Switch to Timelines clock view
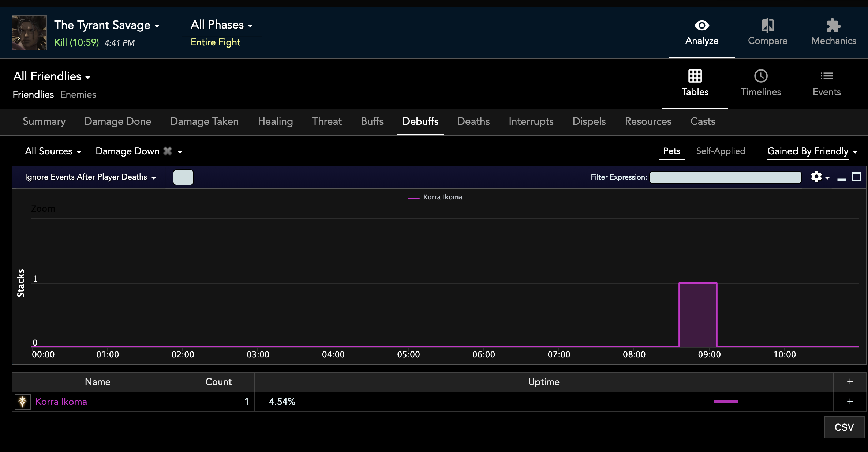The width and height of the screenshot is (868, 452). (x=760, y=76)
